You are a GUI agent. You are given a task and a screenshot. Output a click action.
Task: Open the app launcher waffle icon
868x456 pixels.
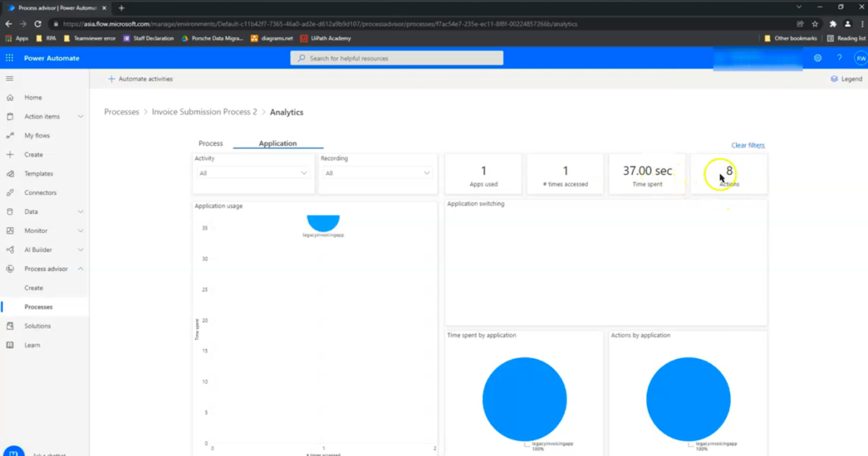(10, 58)
